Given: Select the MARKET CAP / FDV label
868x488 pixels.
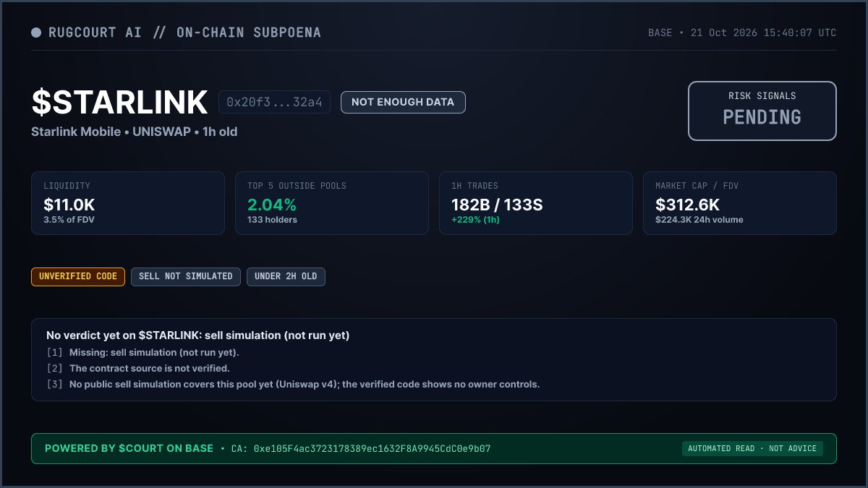Looking at the screenshot, I should (x=697, y=186).
